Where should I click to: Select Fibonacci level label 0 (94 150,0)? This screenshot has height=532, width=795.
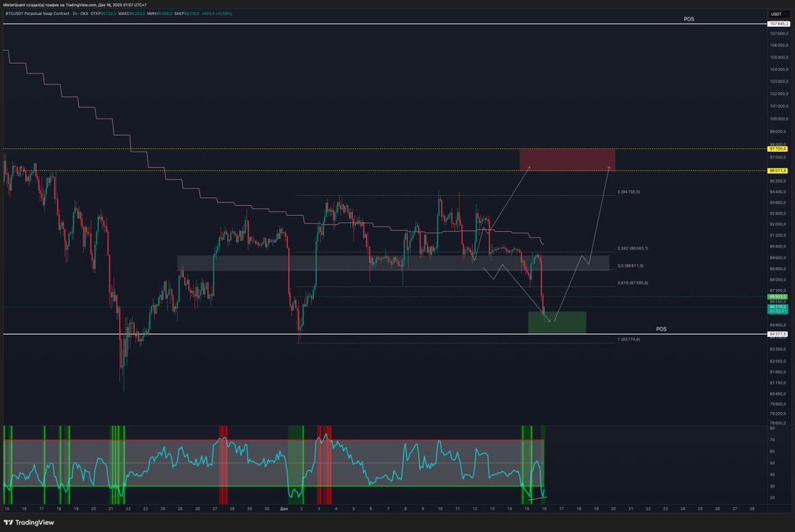coord(629,192)
